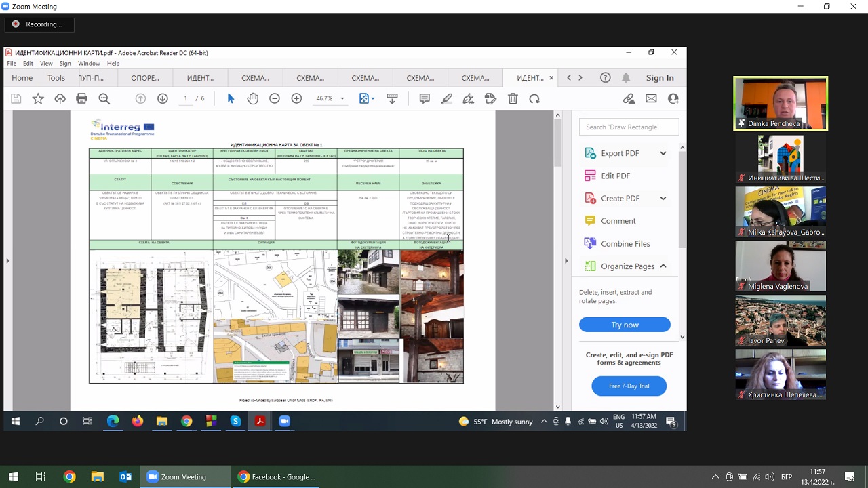The height and width of the screenshot is (488, 868).
Task: Activate the arrow selection tool
Action: [x=231, y=98]
